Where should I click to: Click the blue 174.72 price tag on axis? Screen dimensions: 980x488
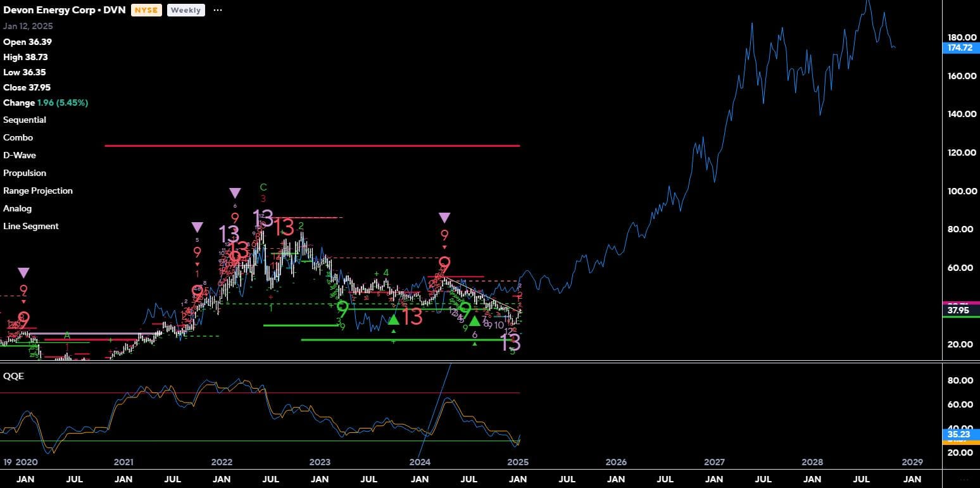[960, 48]
